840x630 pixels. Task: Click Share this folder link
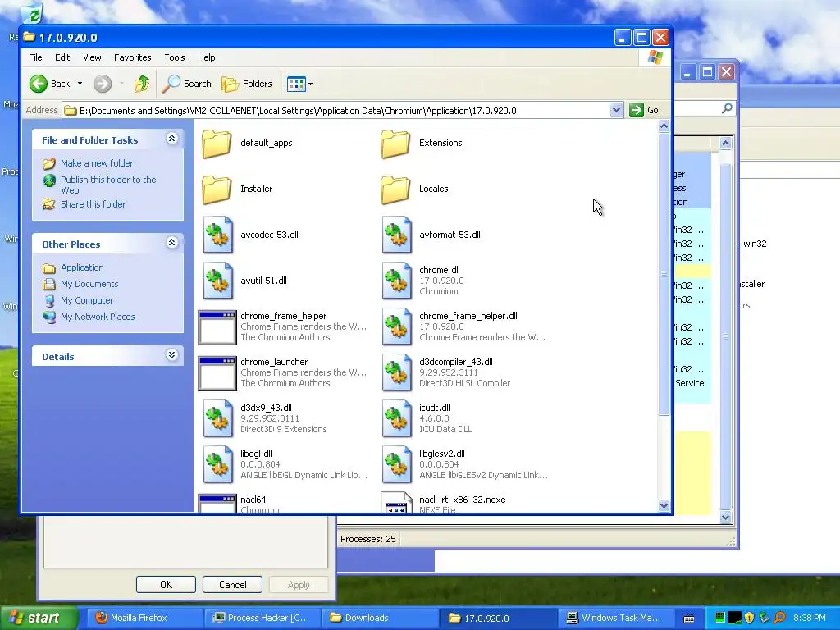94,204
